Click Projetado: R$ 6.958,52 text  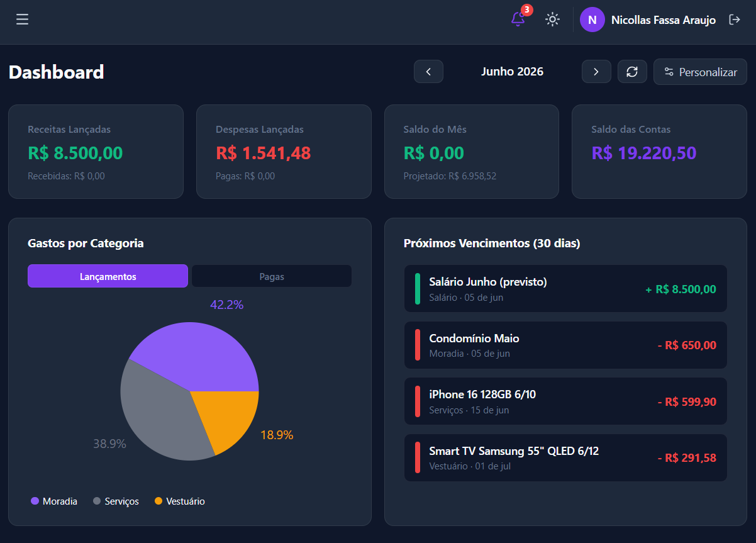[x=450, y=176]
